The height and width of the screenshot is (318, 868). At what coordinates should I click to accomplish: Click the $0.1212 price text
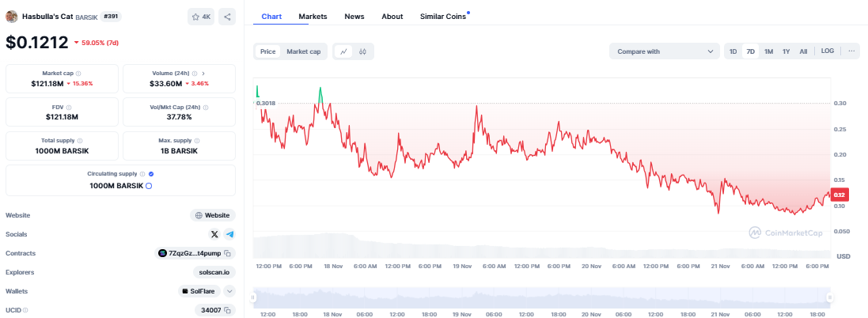[37, 42]
